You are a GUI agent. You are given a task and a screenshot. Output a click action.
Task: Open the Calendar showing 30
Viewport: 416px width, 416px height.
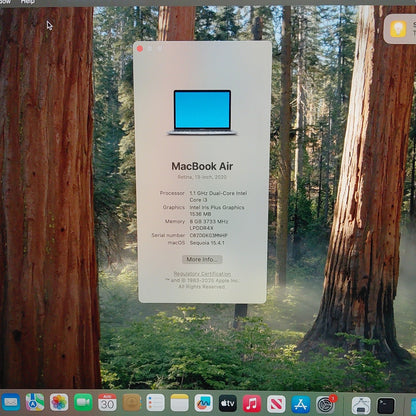click(x=107, y=402)
